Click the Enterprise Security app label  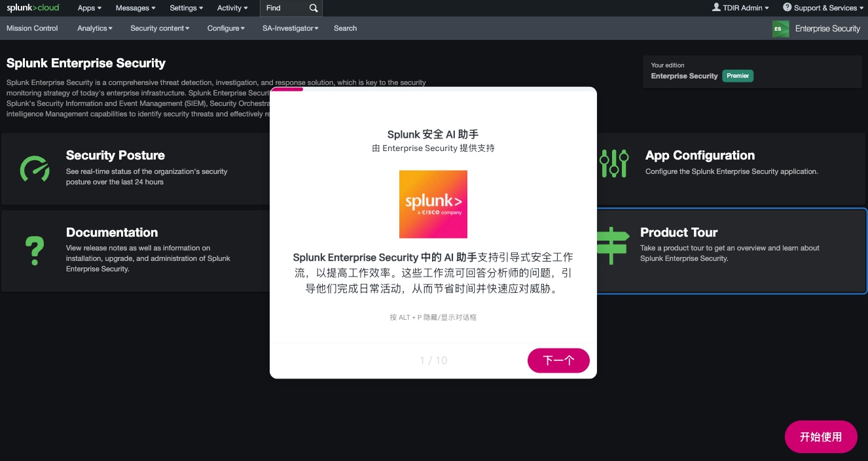click(x=827, y=29)
